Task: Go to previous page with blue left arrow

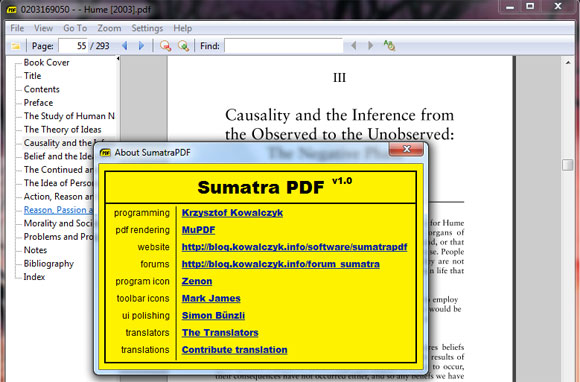Action: tap(125, 46)
